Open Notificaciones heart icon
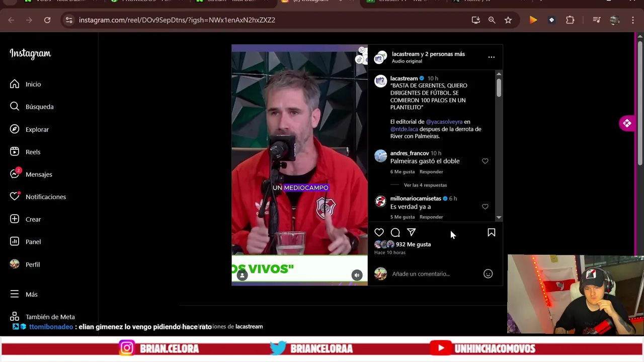 click(15, 197)
